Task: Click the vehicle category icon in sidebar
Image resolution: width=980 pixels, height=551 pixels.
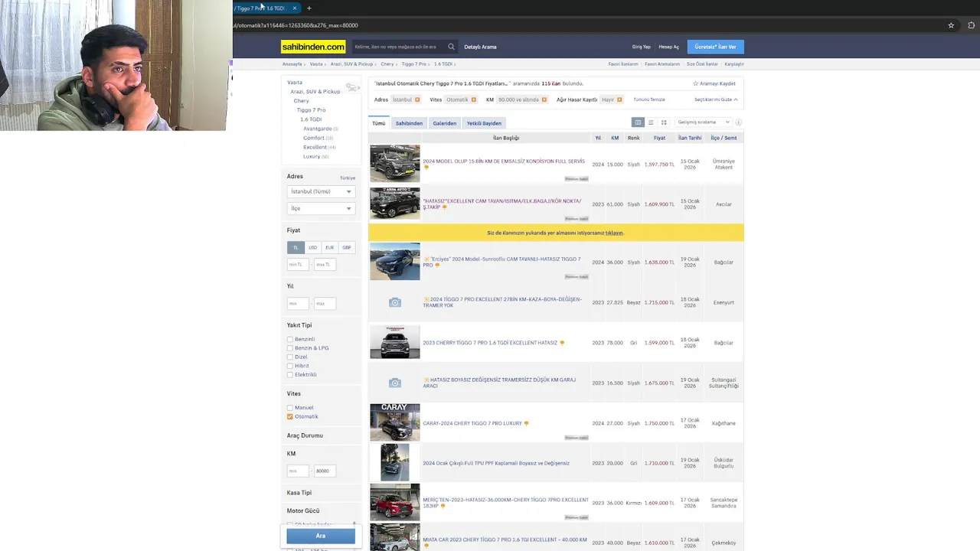Action: click(x=353, y=87)
